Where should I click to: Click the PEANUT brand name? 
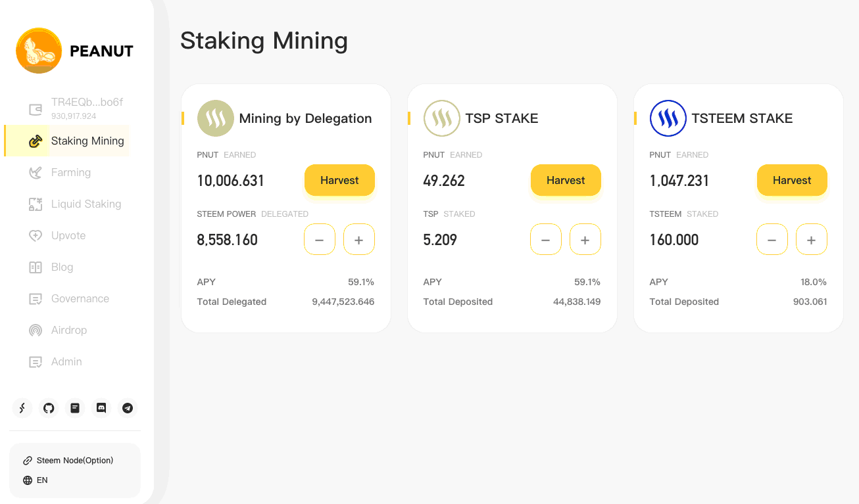(101, 51)
